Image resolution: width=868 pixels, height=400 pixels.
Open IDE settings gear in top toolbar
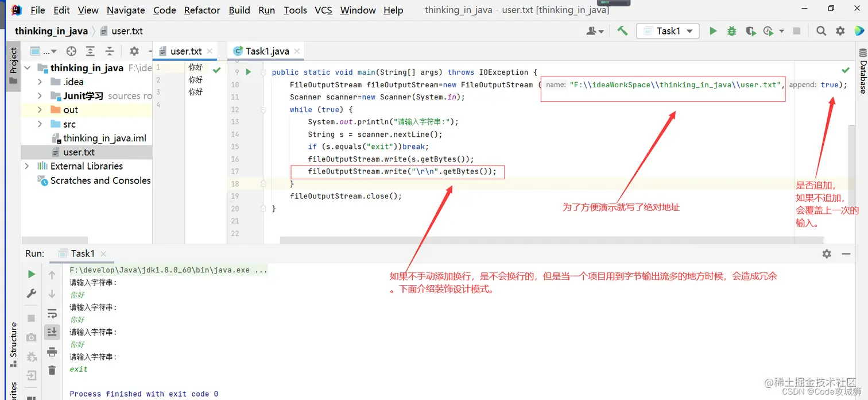click(840, 31)
